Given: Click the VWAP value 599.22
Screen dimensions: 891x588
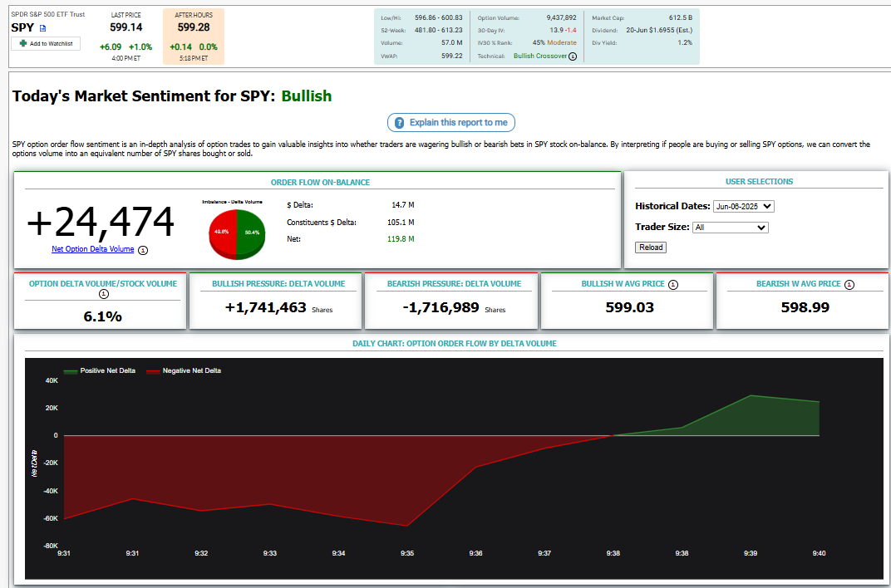Looking at the screenshot, I should point(452,56).
